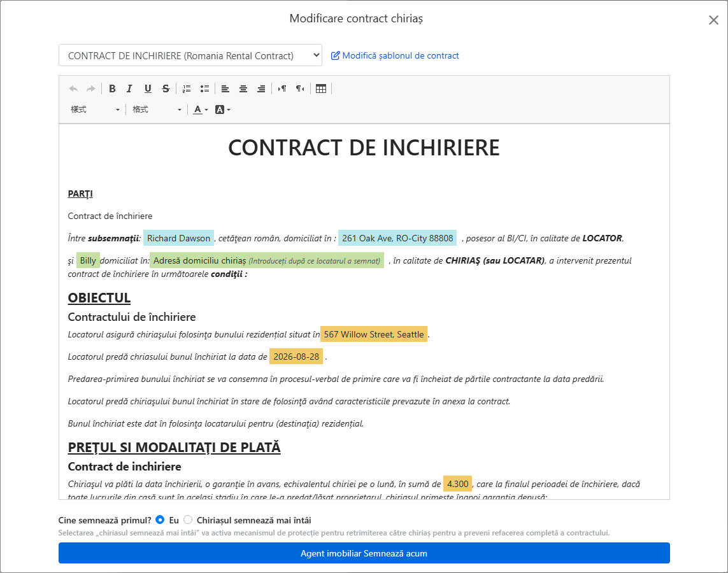Click the PREȚUL SI MODALITAȚI DE PLATĂ heading

click(x=174, y=448)
